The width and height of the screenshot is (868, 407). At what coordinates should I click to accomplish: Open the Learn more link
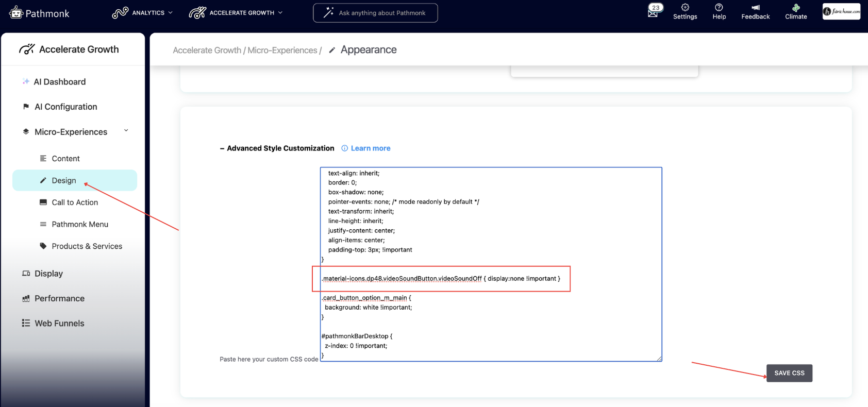coord(371,148)
